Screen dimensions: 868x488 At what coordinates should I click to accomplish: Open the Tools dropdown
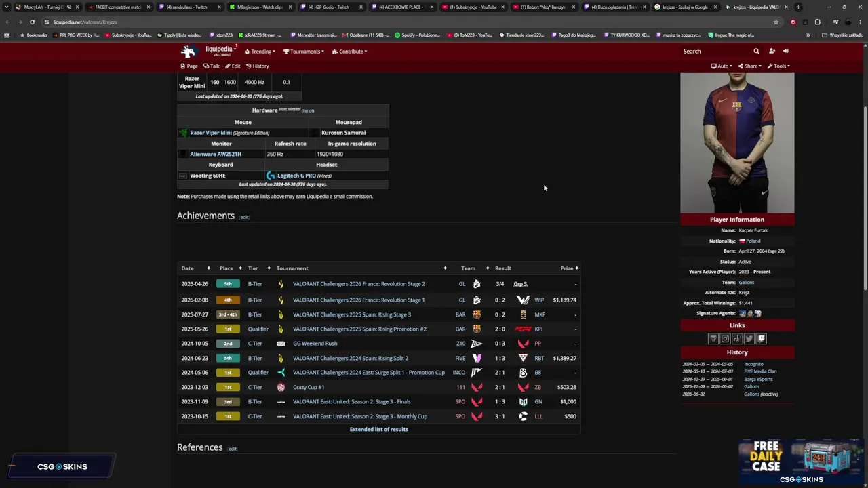[778, 66]
